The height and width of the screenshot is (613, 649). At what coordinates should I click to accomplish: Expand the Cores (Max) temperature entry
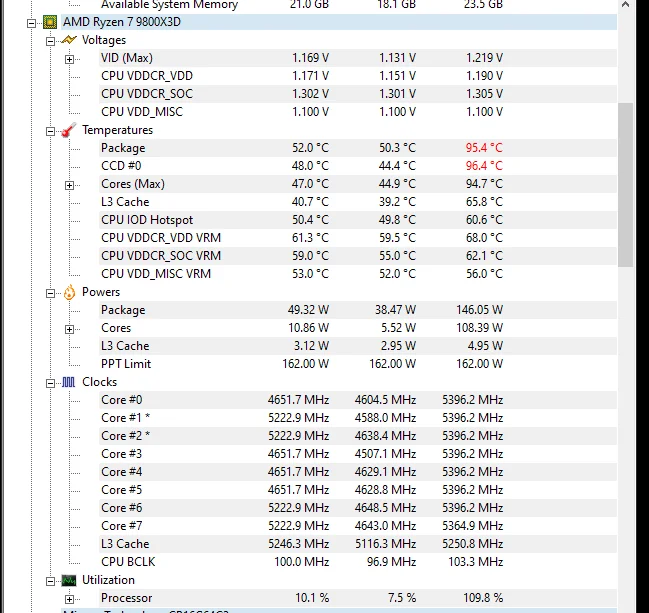point(70,185)
